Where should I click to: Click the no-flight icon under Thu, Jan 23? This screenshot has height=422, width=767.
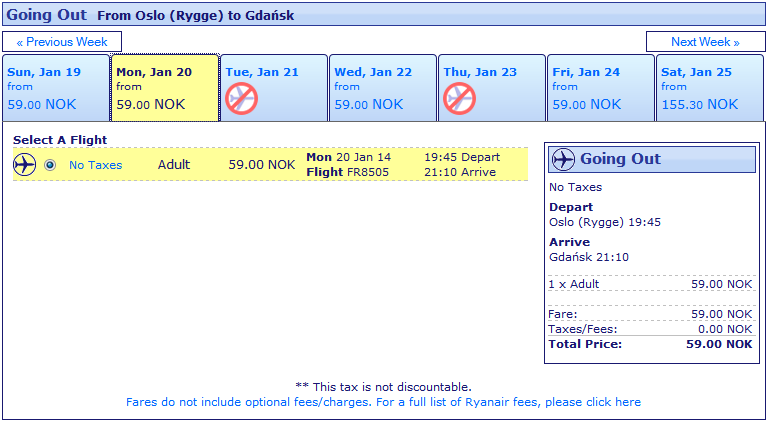(459, 99)
